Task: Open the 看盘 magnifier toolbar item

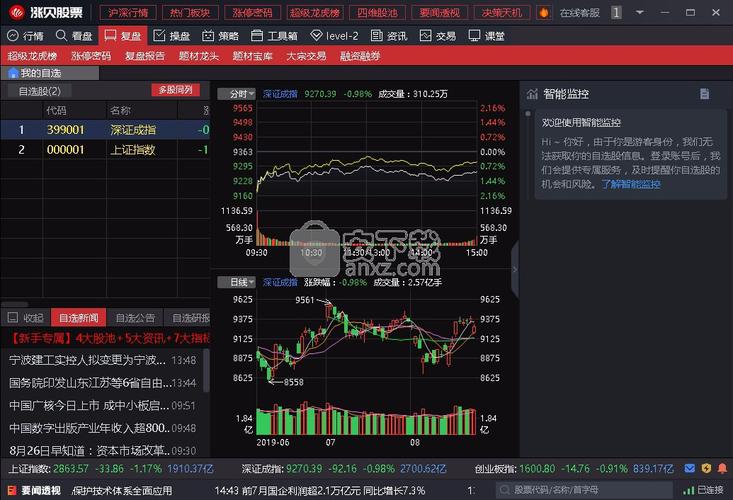Action: tap(74, 36)
